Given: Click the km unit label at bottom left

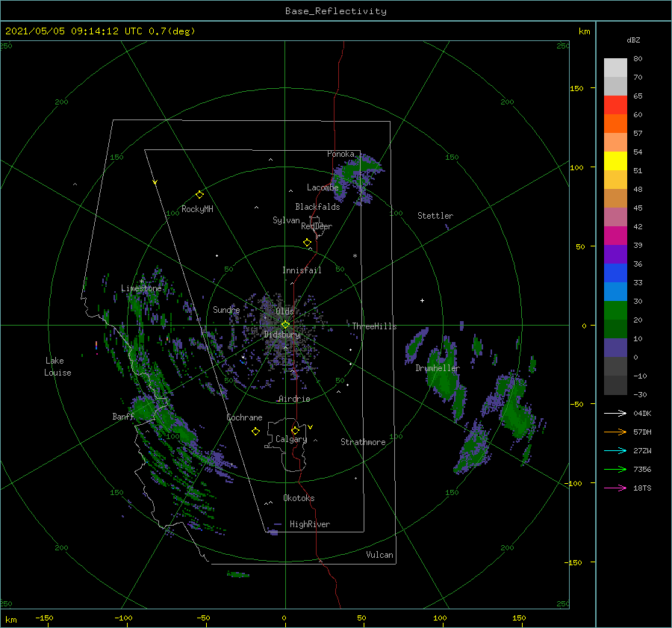Looking at the screenshot, I should tap(10, 620).
